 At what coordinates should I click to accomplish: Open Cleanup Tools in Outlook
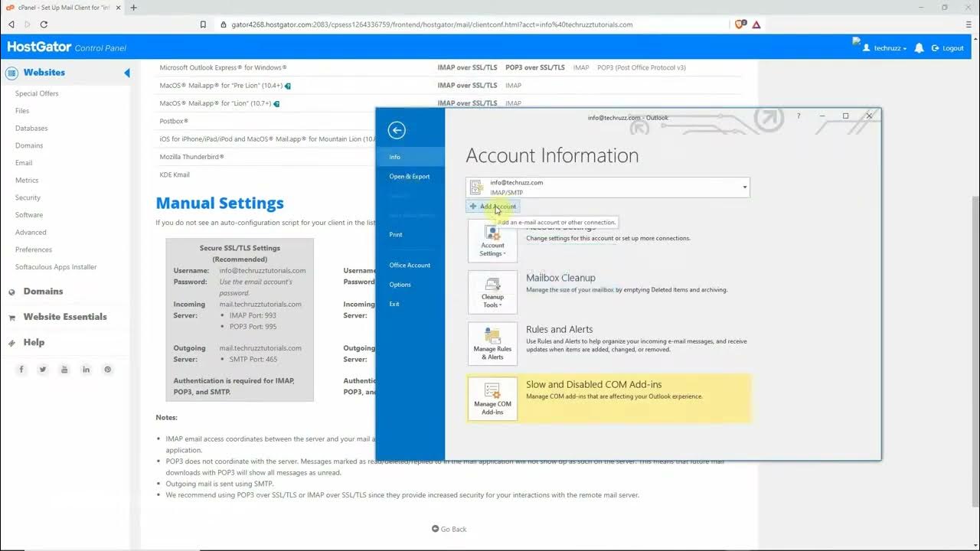pos(492,292)
